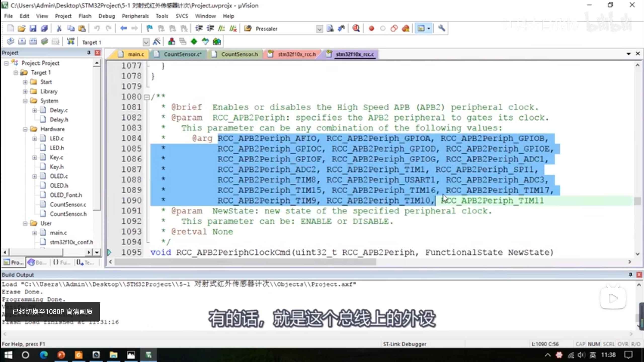644x362 pixels.
Task: Click the Start/Stop Debug Session icon
Action: coord(356,28)
